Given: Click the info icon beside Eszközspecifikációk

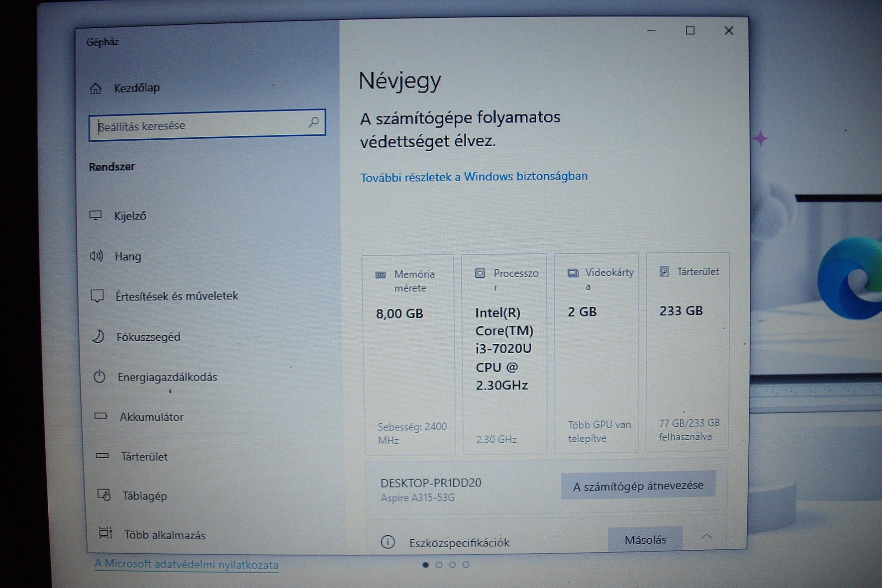Looking at the screenshot, I should coord(388,542).
